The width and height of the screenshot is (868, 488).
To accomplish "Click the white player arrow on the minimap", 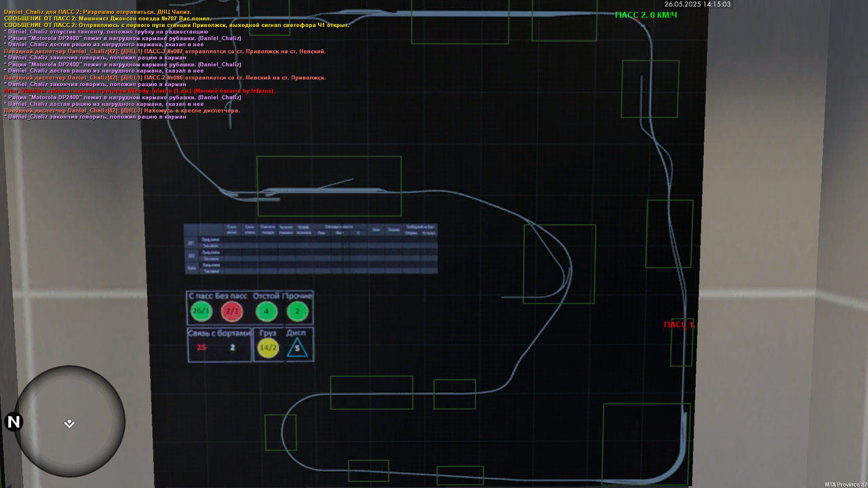I will (x=69, y=424).
